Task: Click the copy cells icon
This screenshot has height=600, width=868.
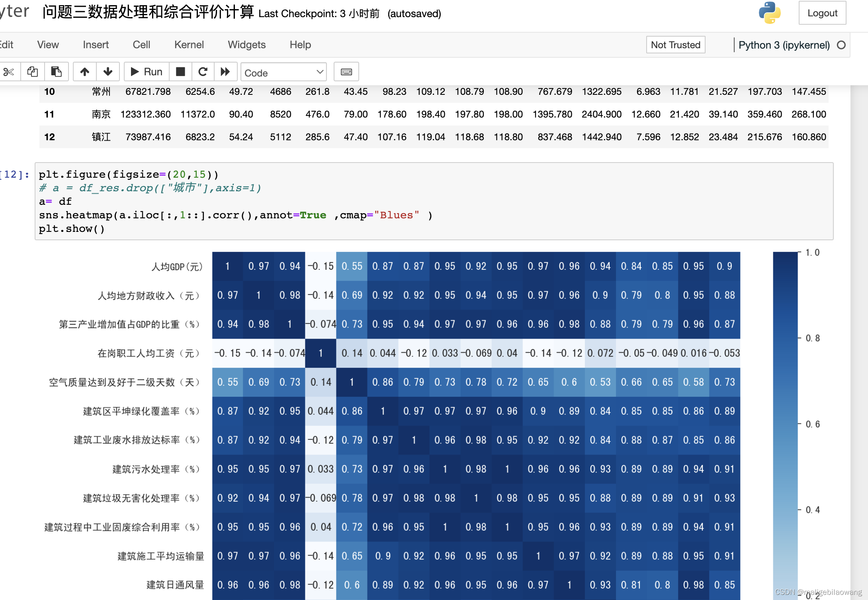Action: point(33,72)
